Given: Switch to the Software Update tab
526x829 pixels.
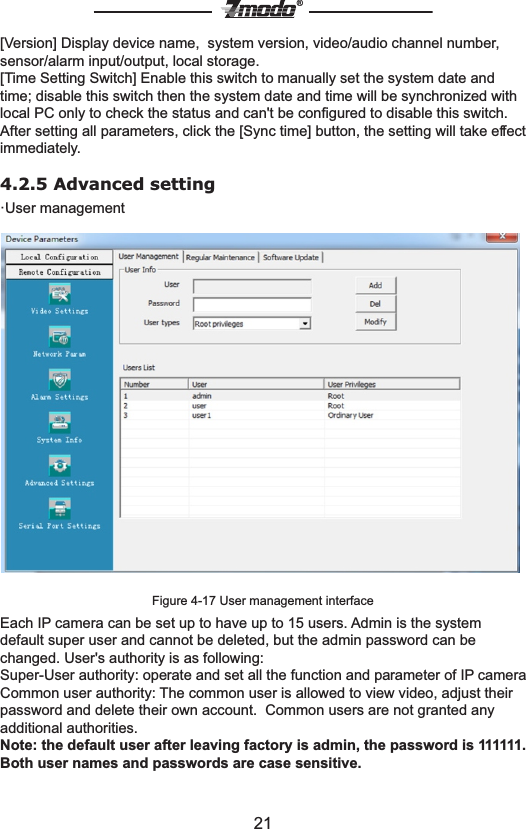Looking at the screenshot, I should (291, 257).
